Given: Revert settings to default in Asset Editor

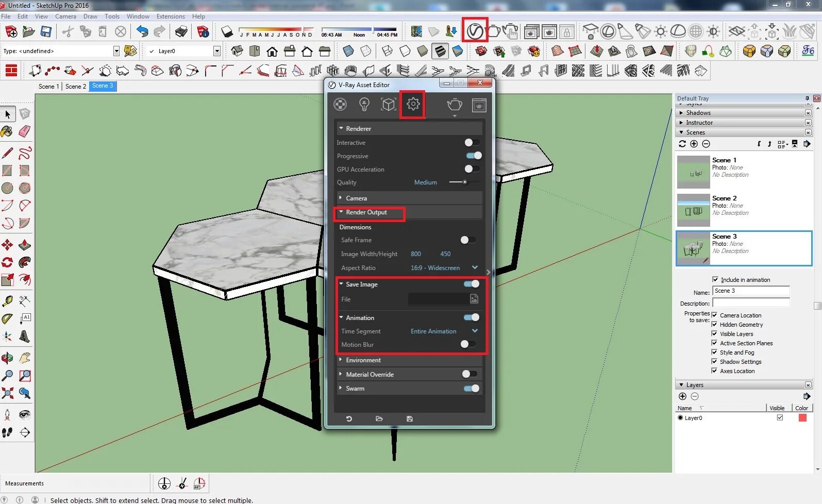Looking at the screenshot, I should coord(349,419).
